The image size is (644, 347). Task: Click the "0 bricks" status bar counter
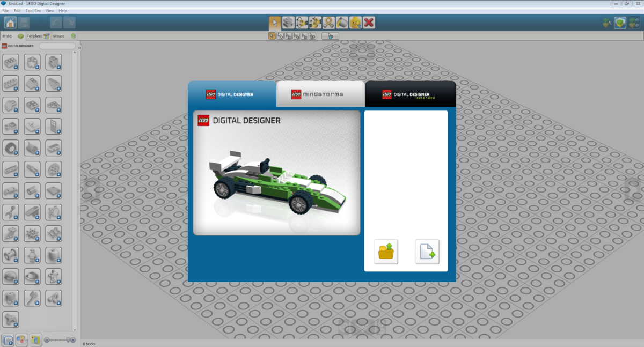click(89, 343)
